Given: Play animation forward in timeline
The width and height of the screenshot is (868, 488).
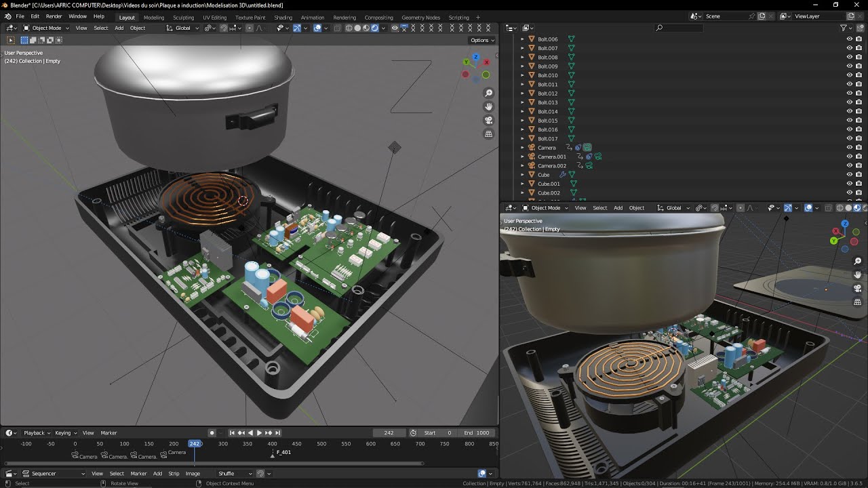Looking at the screenshot, I should pyautogui.click(x=259, y=432).
